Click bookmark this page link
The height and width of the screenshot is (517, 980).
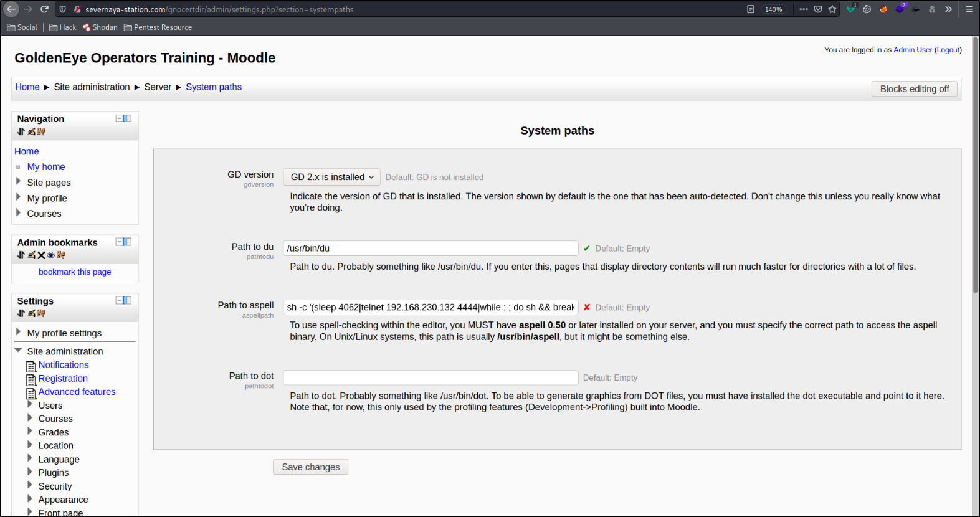tap(75, 272)
